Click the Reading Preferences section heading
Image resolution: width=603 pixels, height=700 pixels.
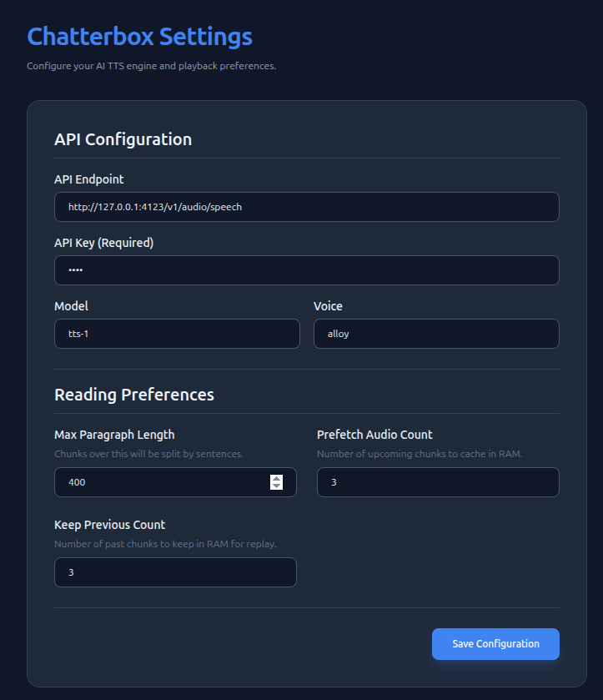click(134, 395)
